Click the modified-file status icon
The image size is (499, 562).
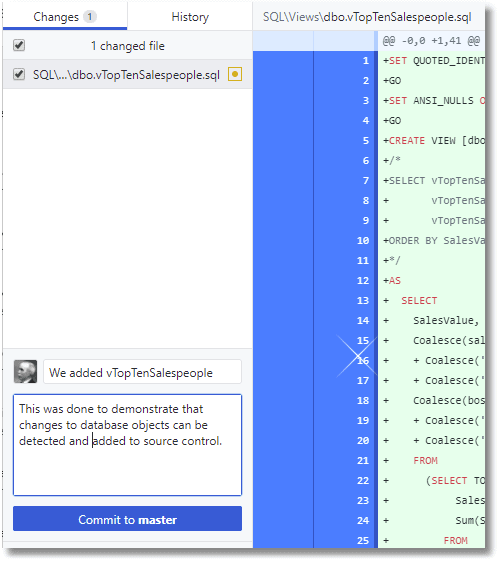tap(235, 74)
